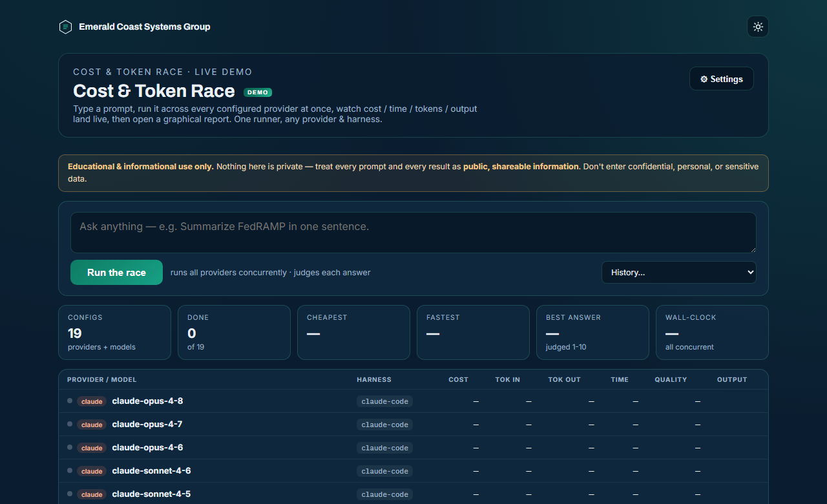Screen dimensions: 827x504
Task: Click claude-code harness chip for claude-sonnet-4-6
Action: tap(384, 472)
